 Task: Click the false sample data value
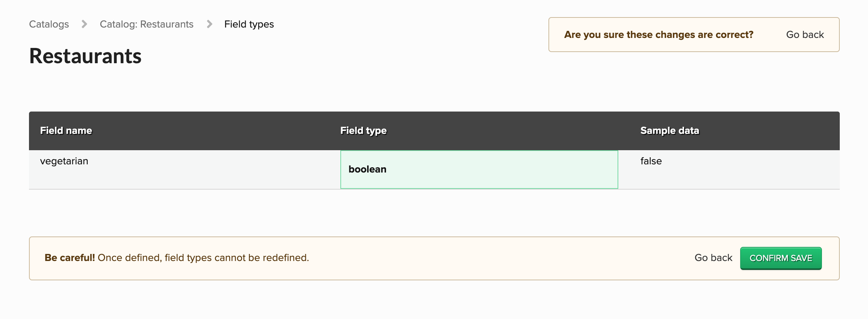click(x=651, y=161)
